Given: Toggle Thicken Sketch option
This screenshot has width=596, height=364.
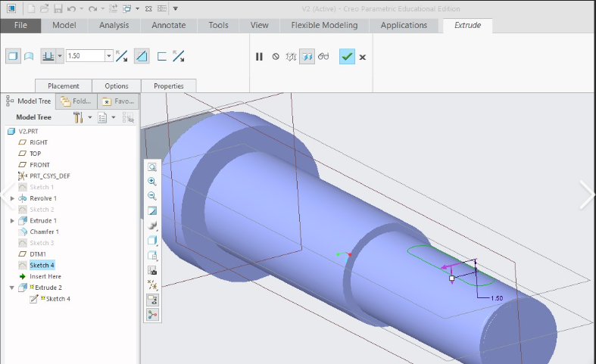Looking at the screenshot, I should coord(162,57).
